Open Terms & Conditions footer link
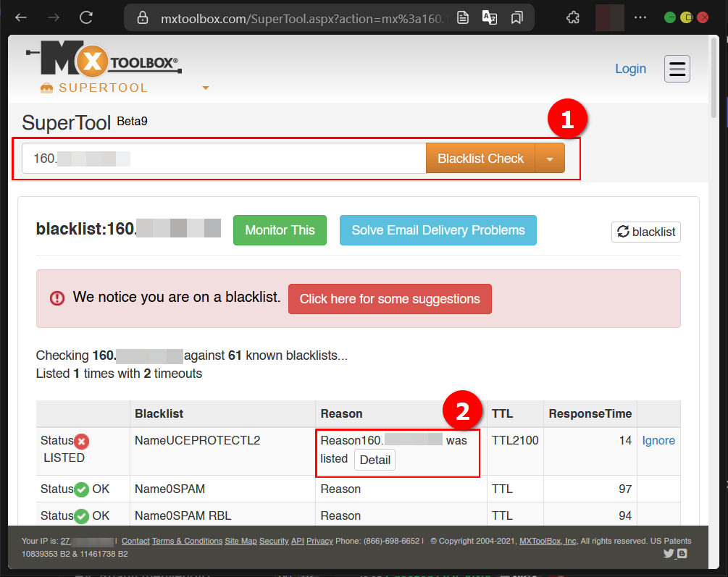 click(x=187, y=541)
